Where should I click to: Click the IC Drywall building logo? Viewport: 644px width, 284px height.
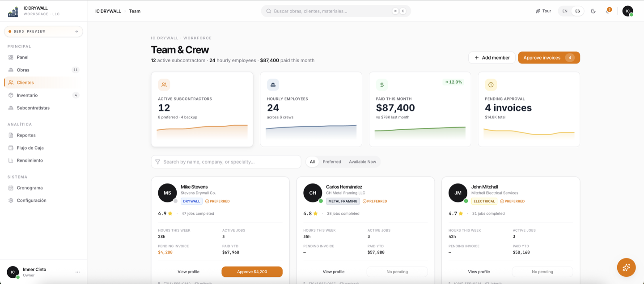pyautogui.click(x=13, y=12)
